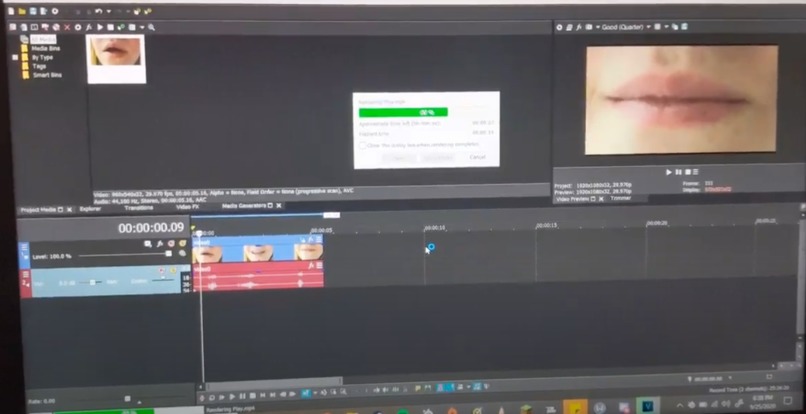Remove selected media with the red X icon
Screen dimensions: 806x414
67,27
